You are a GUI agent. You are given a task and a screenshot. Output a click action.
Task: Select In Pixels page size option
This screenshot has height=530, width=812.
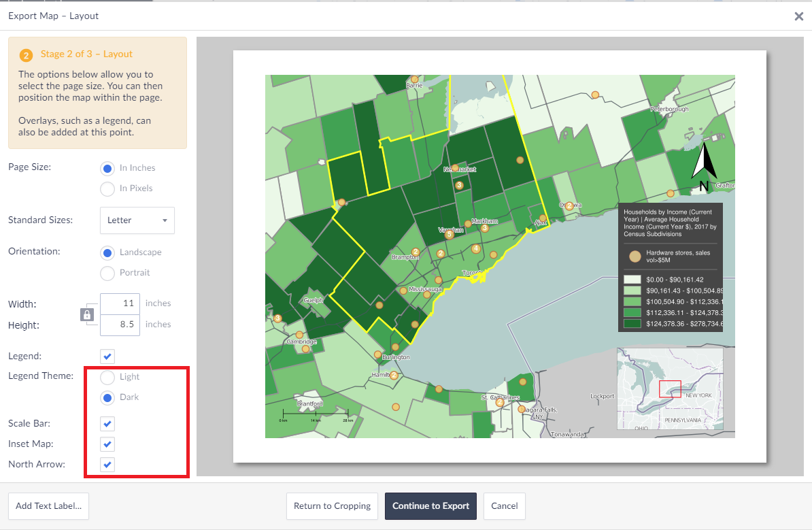pos(107,188)
